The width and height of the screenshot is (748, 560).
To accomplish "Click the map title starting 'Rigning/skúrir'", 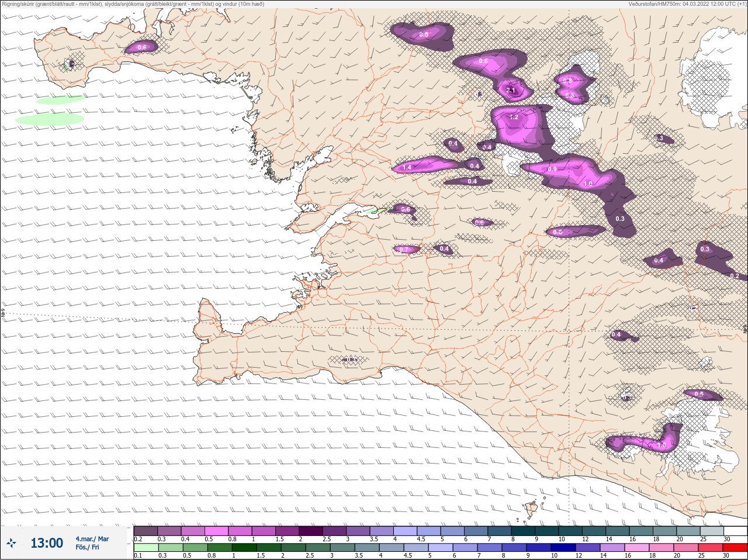I will [x=133, y=4].
